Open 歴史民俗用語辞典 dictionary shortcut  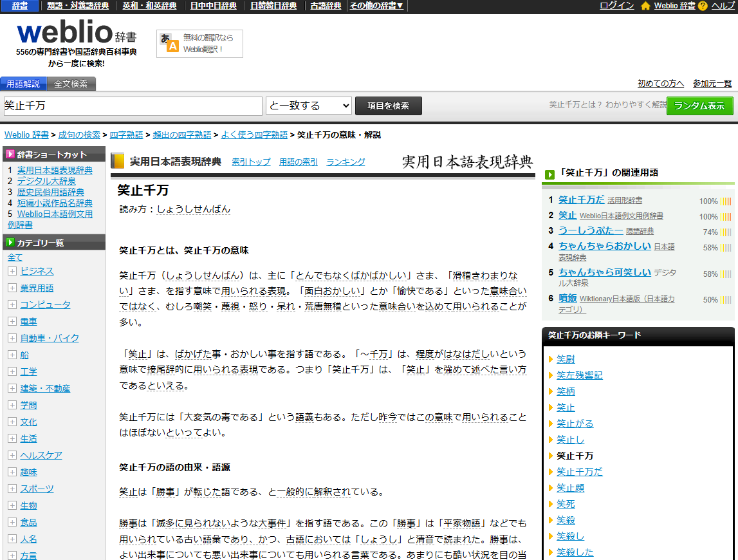(50, 192)
